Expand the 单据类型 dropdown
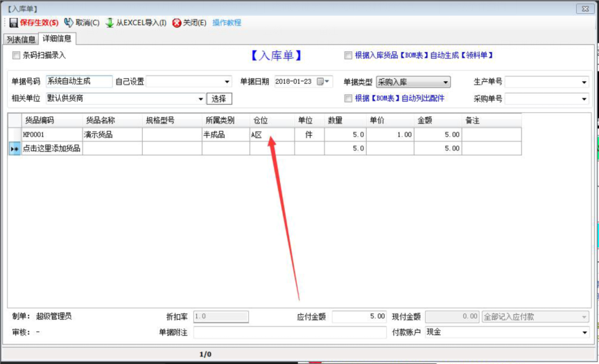599x364 pixels. [445, 82]
